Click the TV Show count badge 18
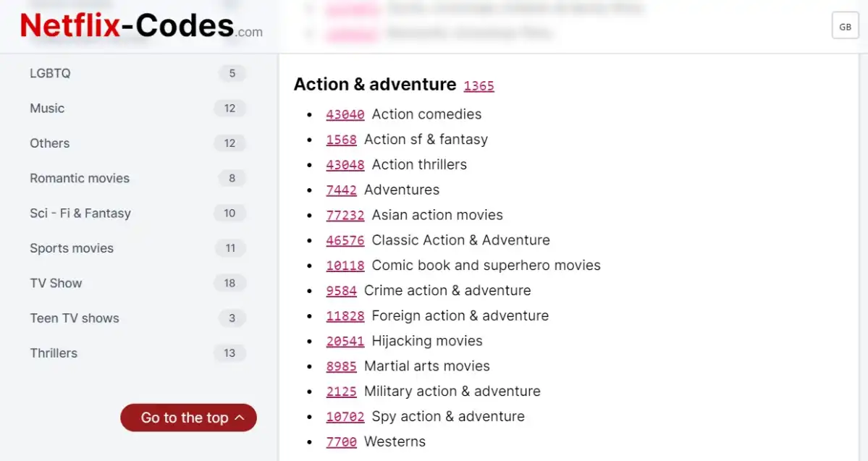Image resolution: width=868 pixels, height=461 pixels. 229,283
